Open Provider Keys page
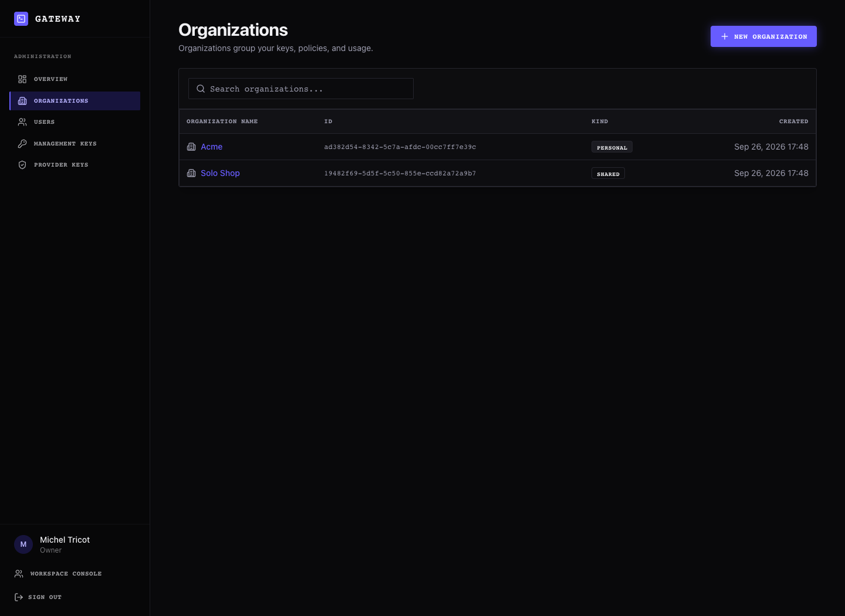 click(75, 165)
